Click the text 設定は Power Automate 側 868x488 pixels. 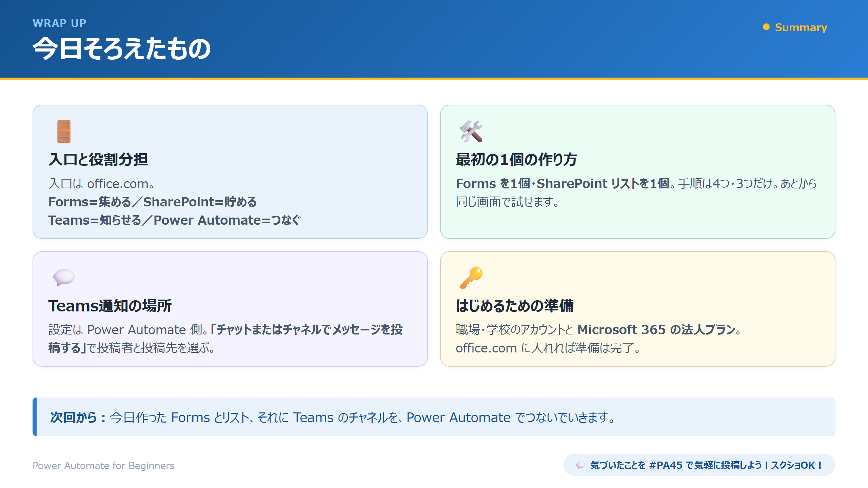pyautogui.click(x=126, y=329)
